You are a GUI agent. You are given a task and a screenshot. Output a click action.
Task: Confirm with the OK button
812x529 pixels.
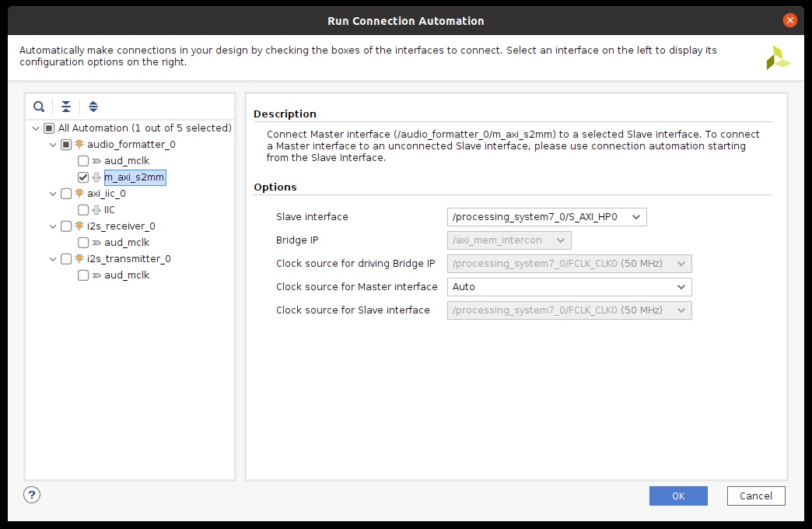click(x=678, y=496)
